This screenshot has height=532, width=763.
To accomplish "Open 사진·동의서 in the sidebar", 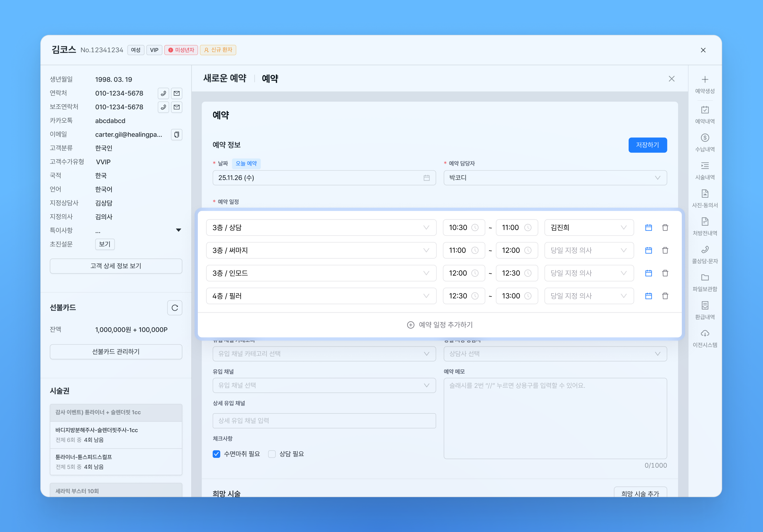I will pos(705,199).
